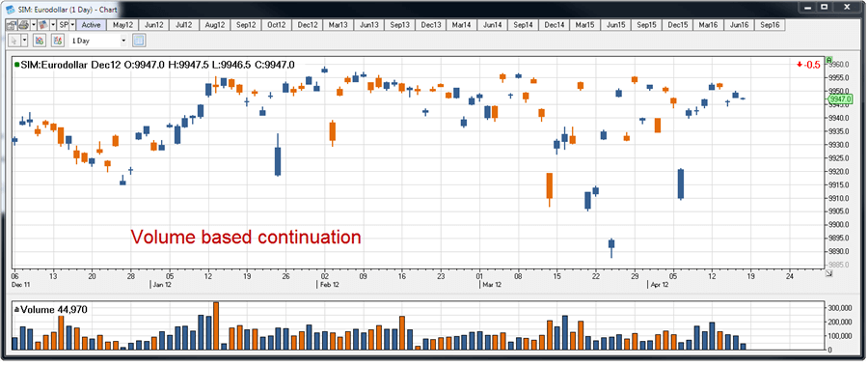
Task: Switch to the Sep13 contract tab
Action: click(x=399, y=25)
